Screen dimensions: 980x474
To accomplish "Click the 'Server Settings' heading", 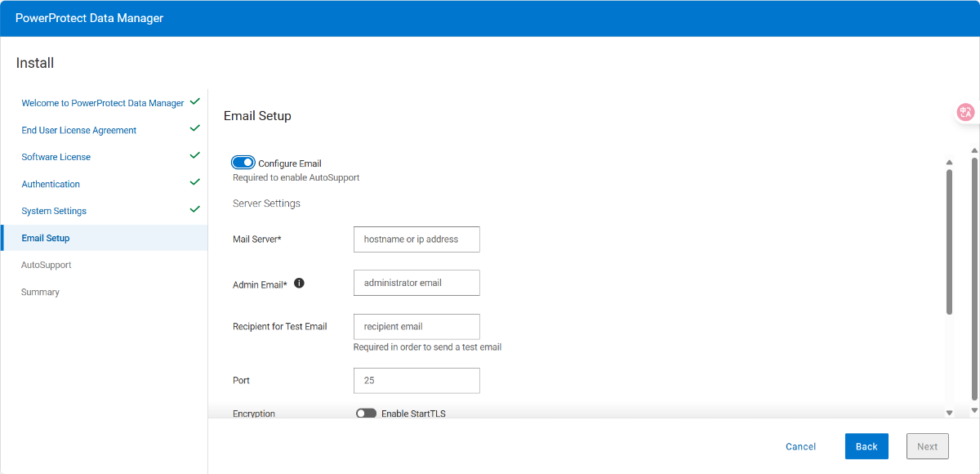I will (x=266, y=203).
